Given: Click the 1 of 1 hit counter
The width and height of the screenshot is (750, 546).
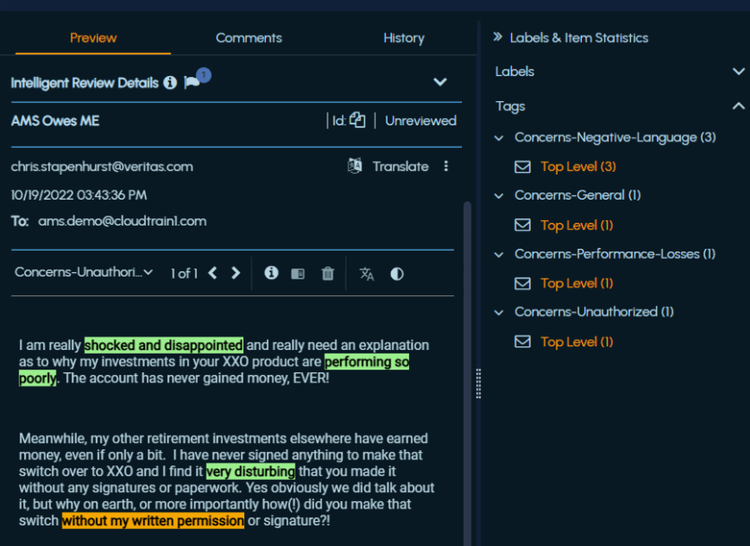Looking at the screenshot, I should pos(184,273).
